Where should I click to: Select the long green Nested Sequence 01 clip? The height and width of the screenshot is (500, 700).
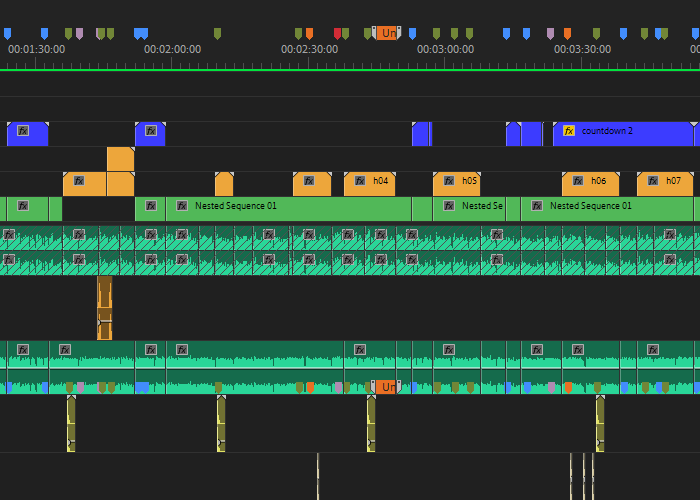288,209
